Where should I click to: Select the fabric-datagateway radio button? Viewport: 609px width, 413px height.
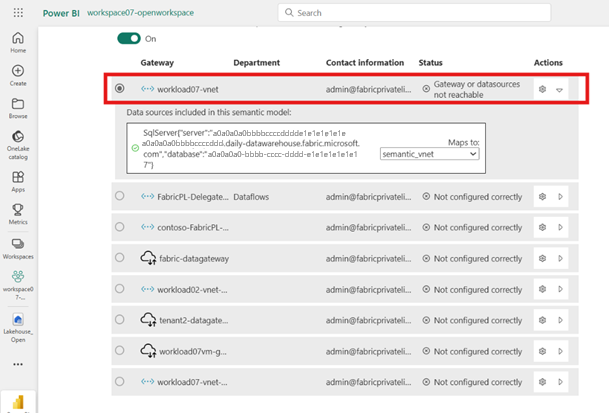(120, 258)
